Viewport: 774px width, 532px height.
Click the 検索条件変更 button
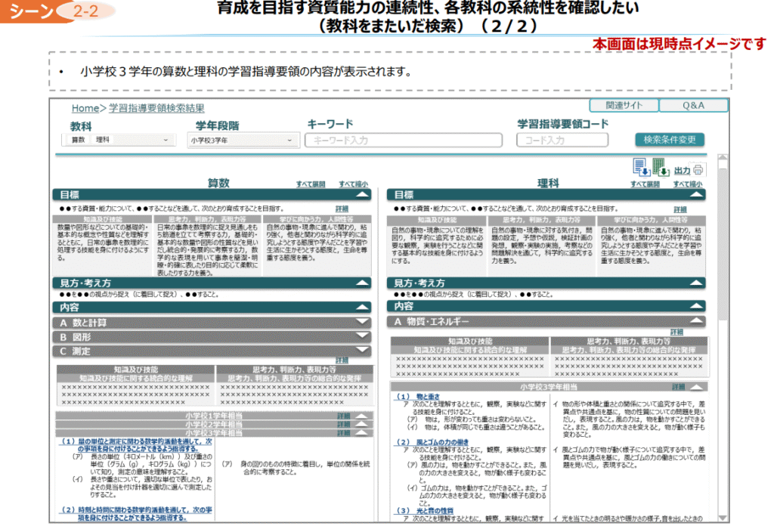(x=670, y=140)
